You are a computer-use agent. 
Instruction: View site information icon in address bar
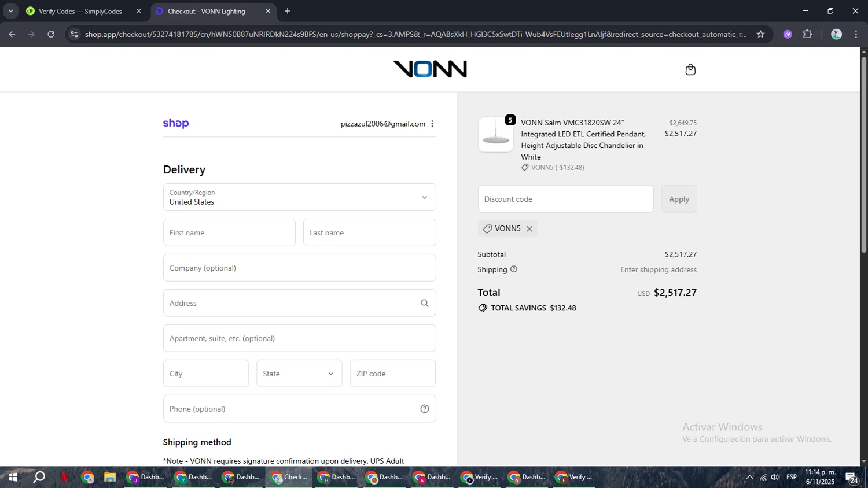point(73,34)
